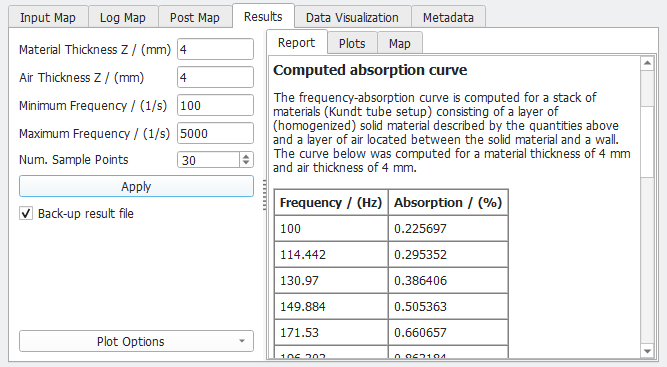Viewport: 667px width, 367px height.
Task: Open the Log Map tab
Action: pyautogui.click(x=123, y=17)
